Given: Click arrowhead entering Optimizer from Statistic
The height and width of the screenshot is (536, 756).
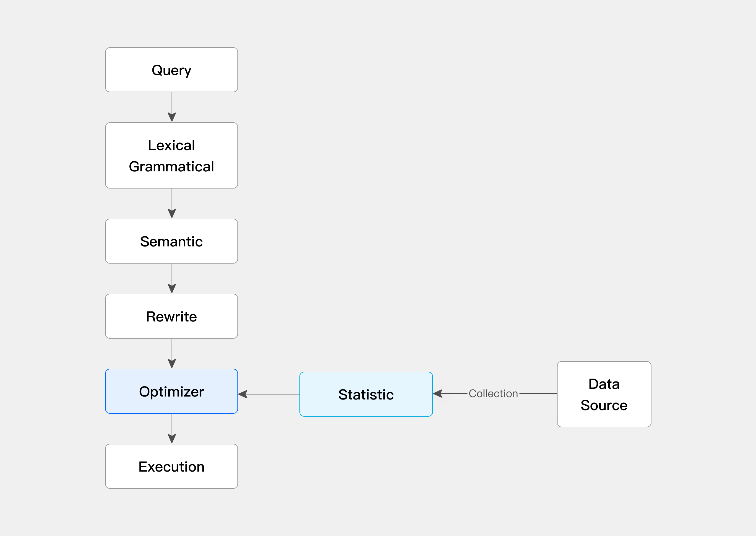Looking at the screenshot, I should 243,394.
